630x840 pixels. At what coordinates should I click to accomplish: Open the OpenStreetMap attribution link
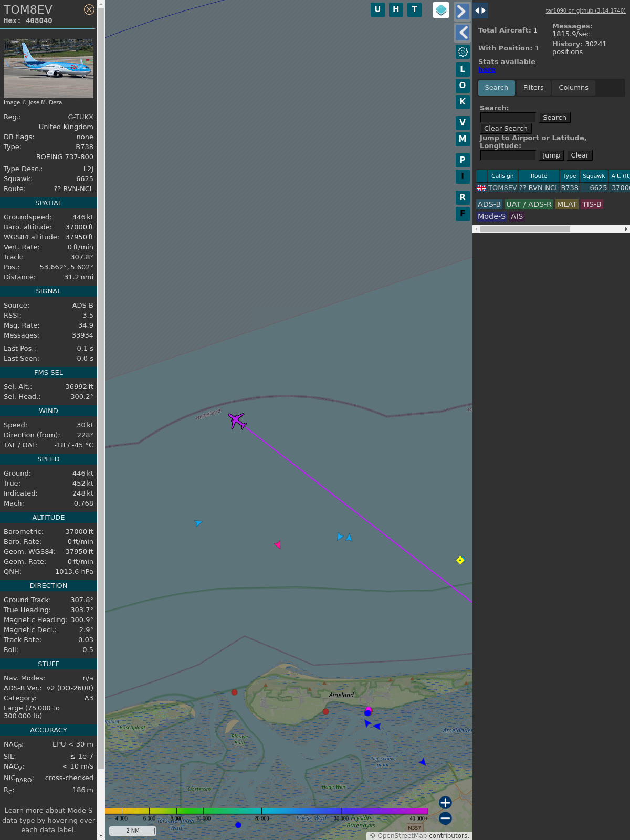(x=402, y=836)
